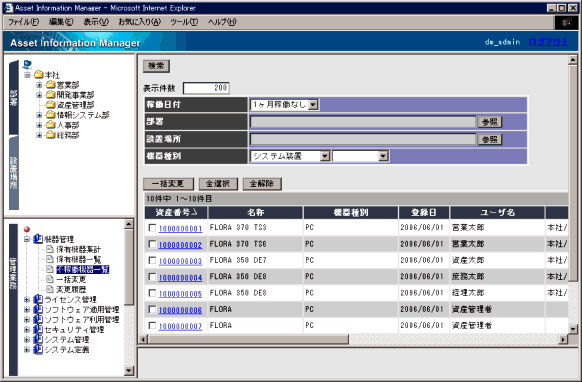Click 参照 button beside 設置場所 field

pyautogui.click(x=490, y=139)
